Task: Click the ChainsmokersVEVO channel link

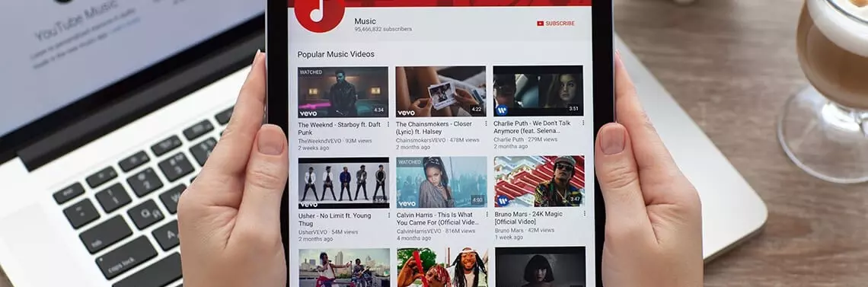Action: [421, 140]
